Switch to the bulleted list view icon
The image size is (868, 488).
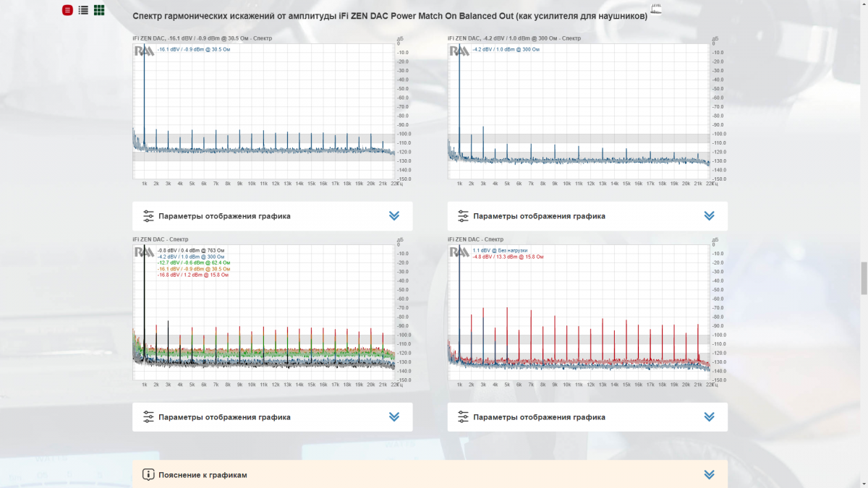click(x=83, y=10)
